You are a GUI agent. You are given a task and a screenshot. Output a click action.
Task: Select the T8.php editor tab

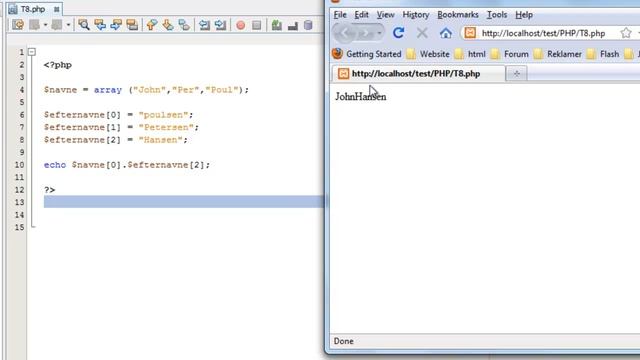point(32,9)
